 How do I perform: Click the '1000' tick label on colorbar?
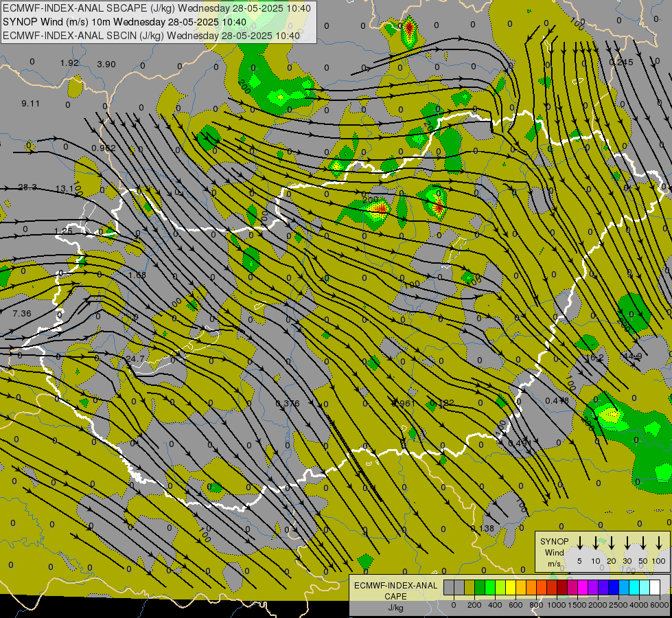[557, 605]
